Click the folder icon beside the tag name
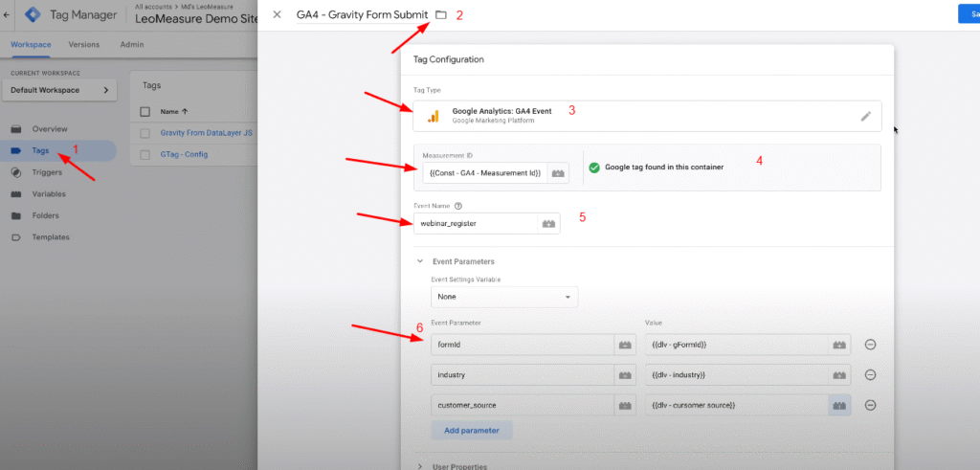The image size is (980, 470). (x=440, y=14)
